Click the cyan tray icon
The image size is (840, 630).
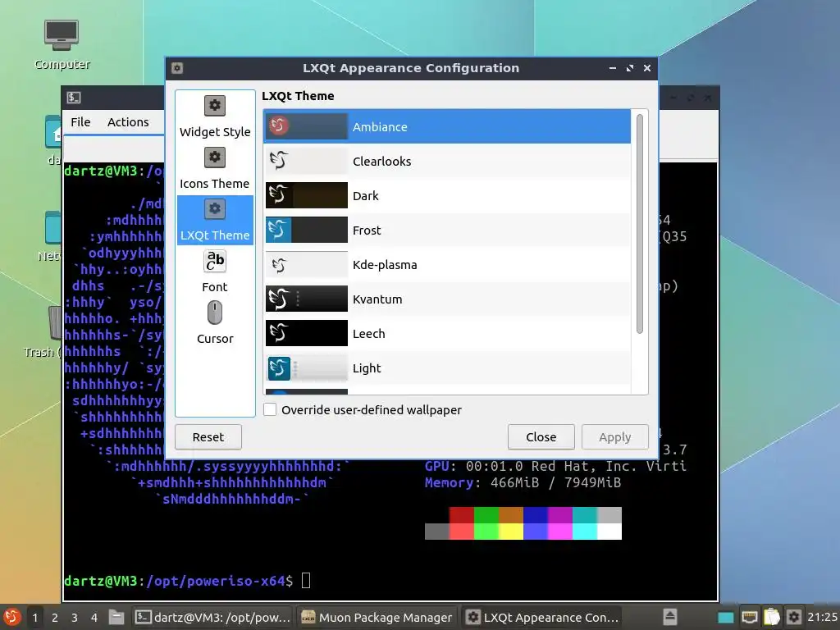[725, 617]
